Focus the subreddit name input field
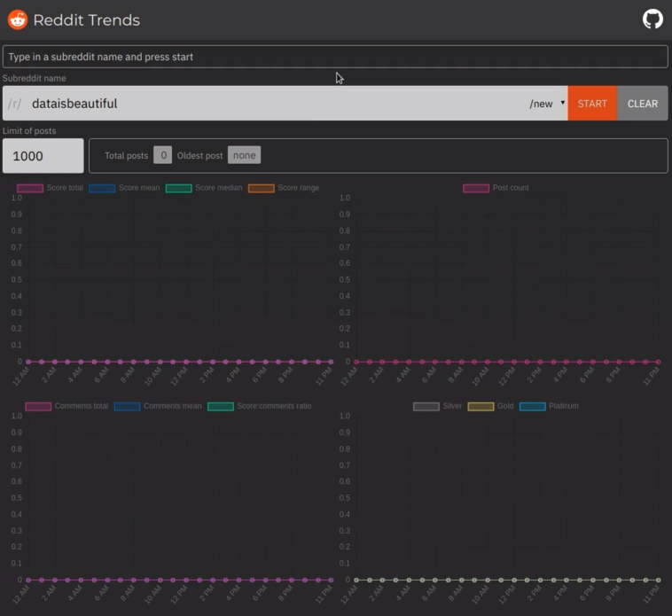This screenshot has height=616, width=672. coord(275,104)
